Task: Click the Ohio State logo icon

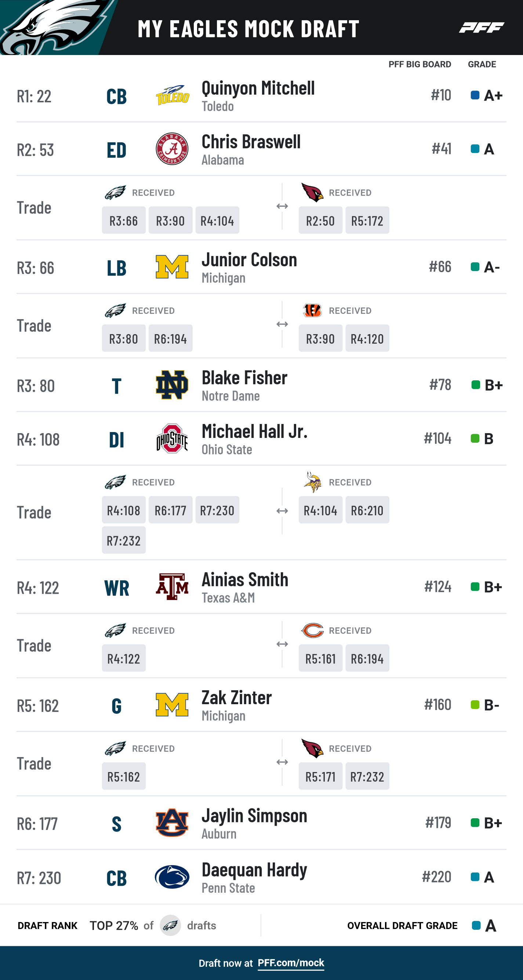Action: [172, 438]
